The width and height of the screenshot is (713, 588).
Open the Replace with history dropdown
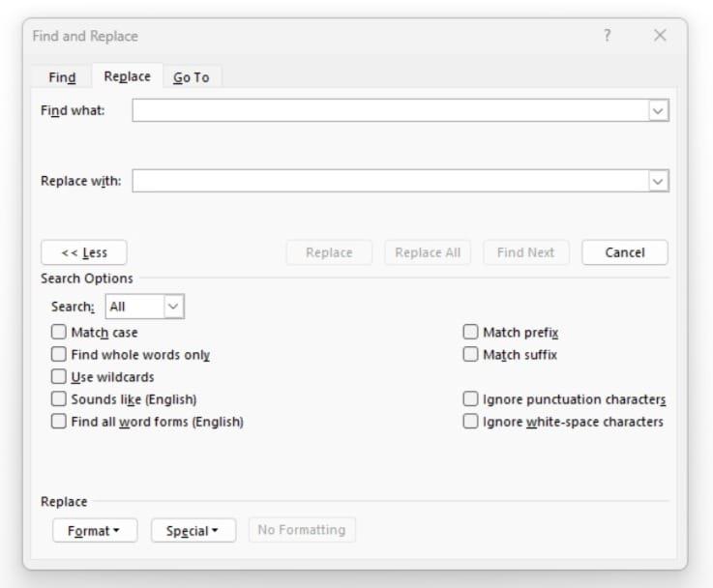pos(659,181)
